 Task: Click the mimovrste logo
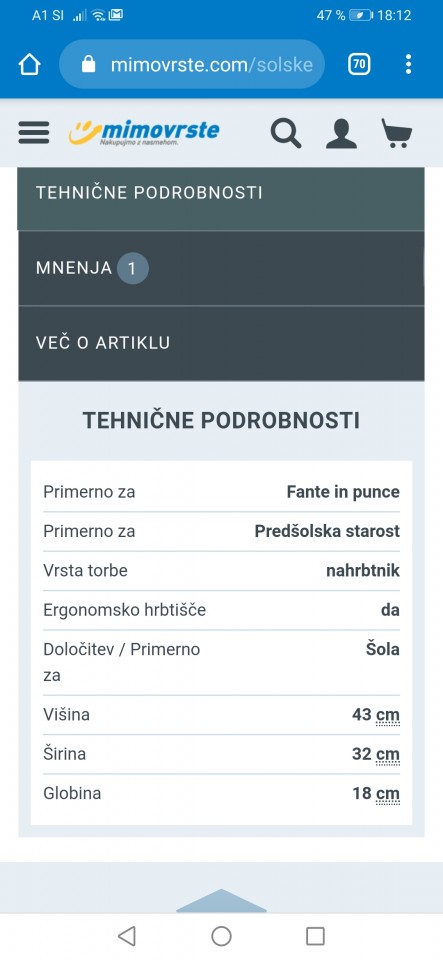[x=144, y=132]
